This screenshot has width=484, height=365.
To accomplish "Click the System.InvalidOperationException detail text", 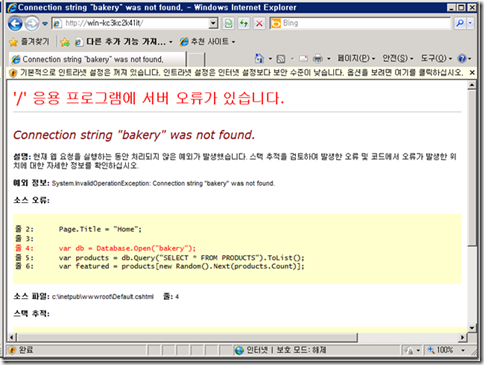I will [x=163, y=183].
